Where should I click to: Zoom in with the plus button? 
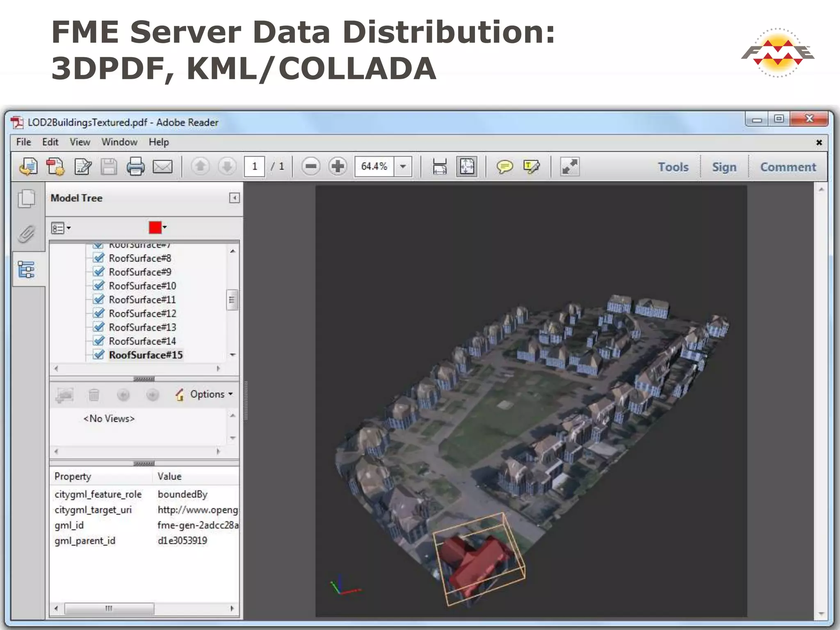pyautogui.click(x=338, y=167)
